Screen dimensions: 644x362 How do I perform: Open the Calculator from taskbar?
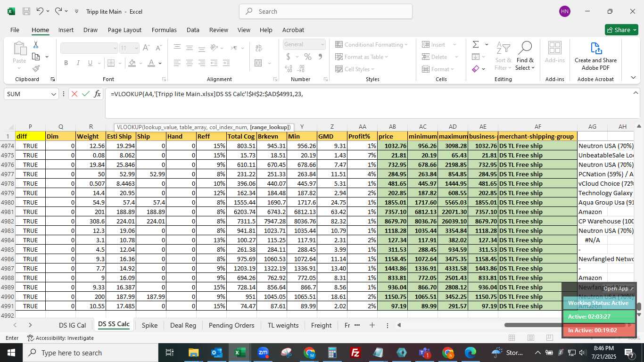point(332,353)
